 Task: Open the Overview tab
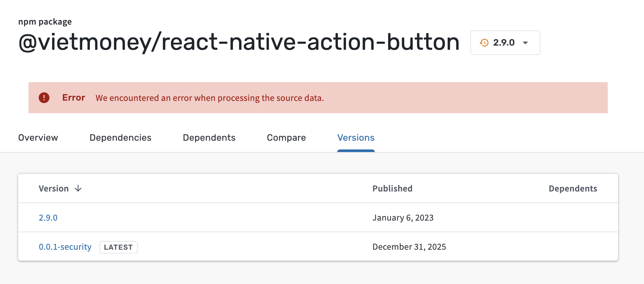click(38, 137)
